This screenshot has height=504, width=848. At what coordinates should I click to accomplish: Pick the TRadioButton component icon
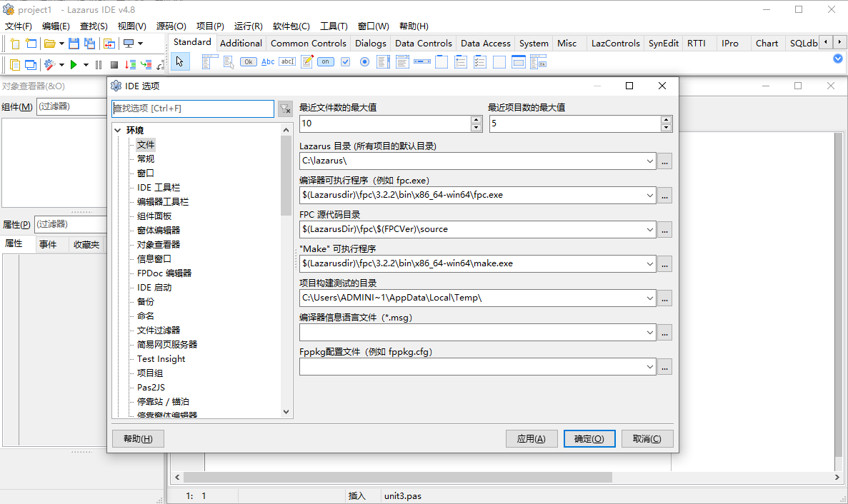click(x=364, y=62)
